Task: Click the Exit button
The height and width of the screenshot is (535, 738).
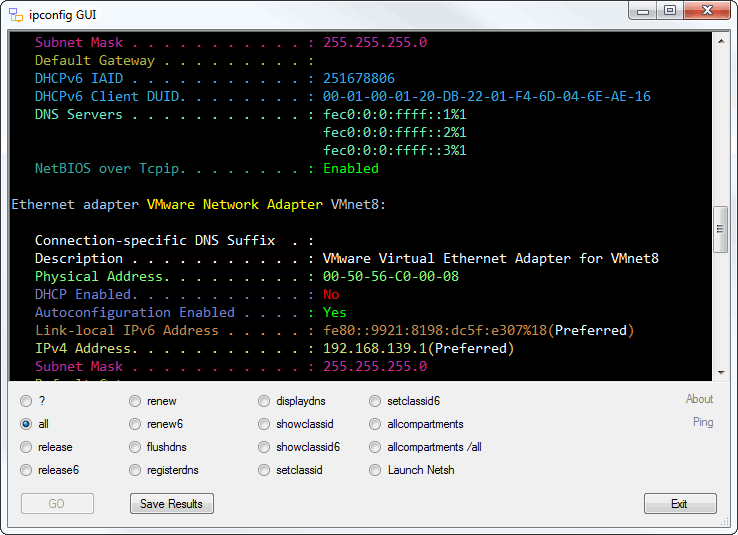Action: coord(680,503)
